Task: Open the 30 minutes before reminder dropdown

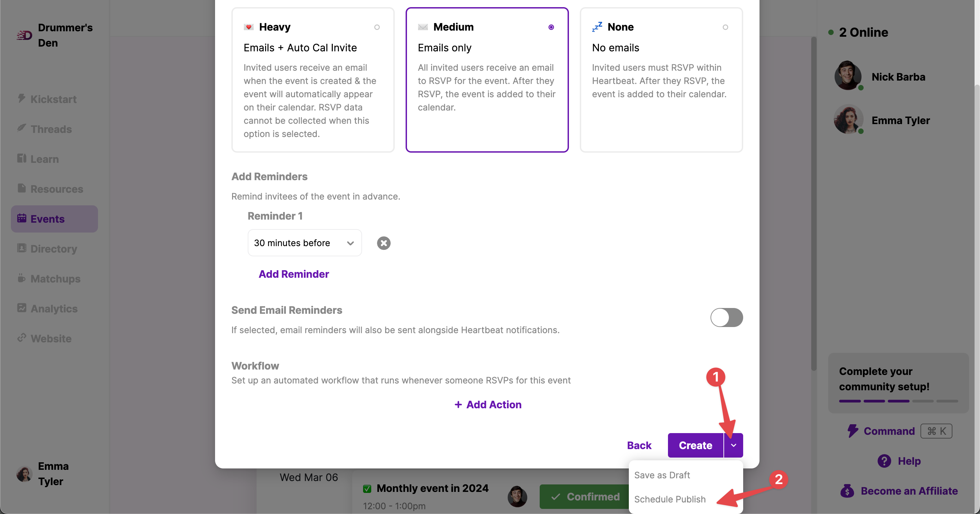Action: pyautogui.click(x=304, y=243)
